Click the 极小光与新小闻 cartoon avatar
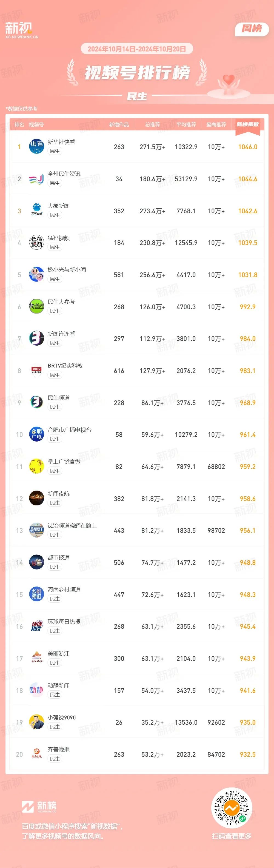 pos(36,275)
